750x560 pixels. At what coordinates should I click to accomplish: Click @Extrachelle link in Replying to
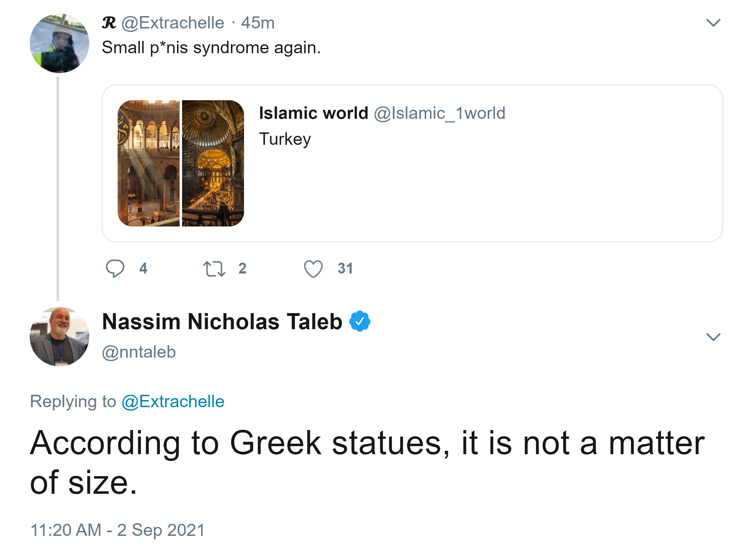(173, 402)
